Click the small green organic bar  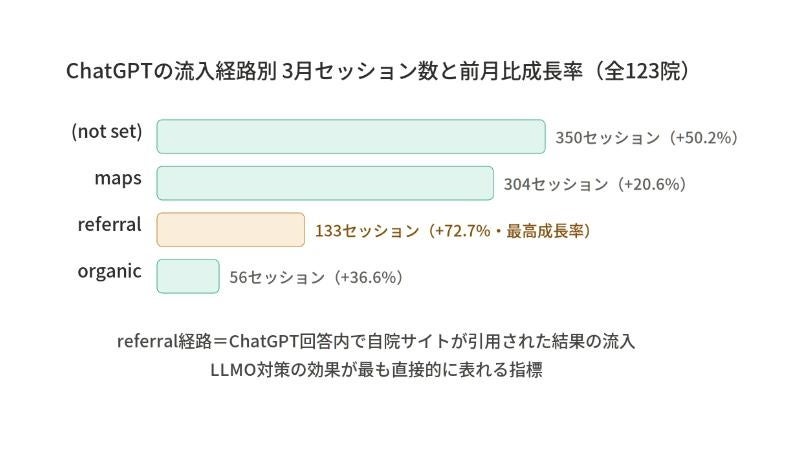188,276
